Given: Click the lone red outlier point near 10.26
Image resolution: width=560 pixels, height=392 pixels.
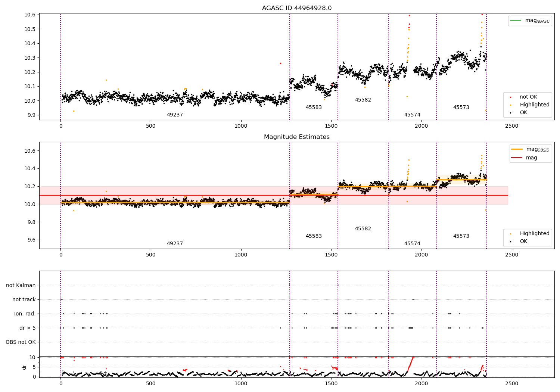Looking at the screenshot, I should [280, 63].
